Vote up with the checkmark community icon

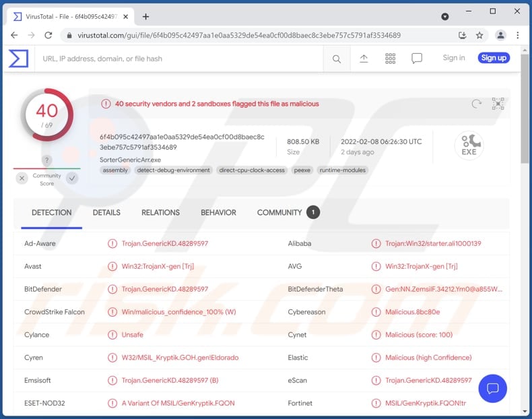point(72,178)
